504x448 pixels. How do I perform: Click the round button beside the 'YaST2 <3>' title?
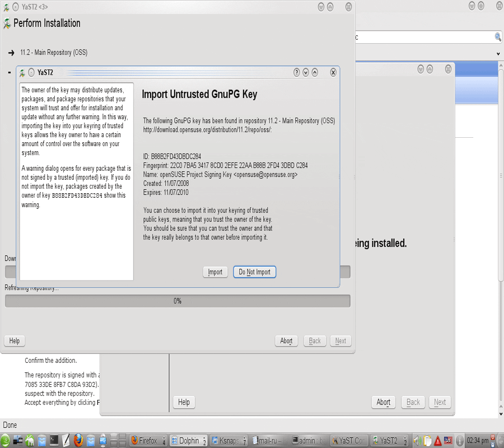16,7
